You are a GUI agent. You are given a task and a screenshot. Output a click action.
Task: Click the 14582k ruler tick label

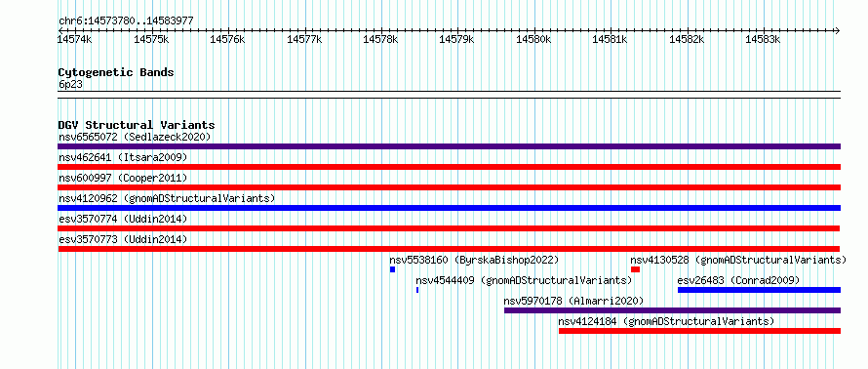(x=687, y=39)
